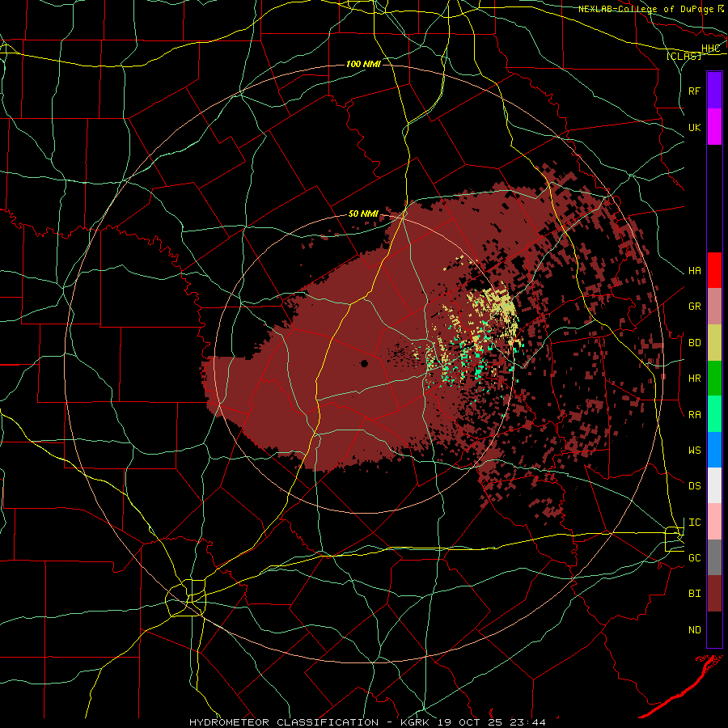Viewport: 728px width, 728px height.
Task: Click the "RA" legend label text
Action: 694,415
